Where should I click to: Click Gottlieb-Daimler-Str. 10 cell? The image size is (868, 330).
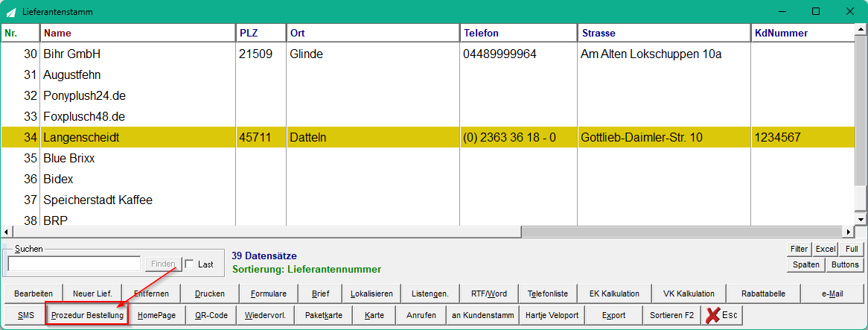664,137
